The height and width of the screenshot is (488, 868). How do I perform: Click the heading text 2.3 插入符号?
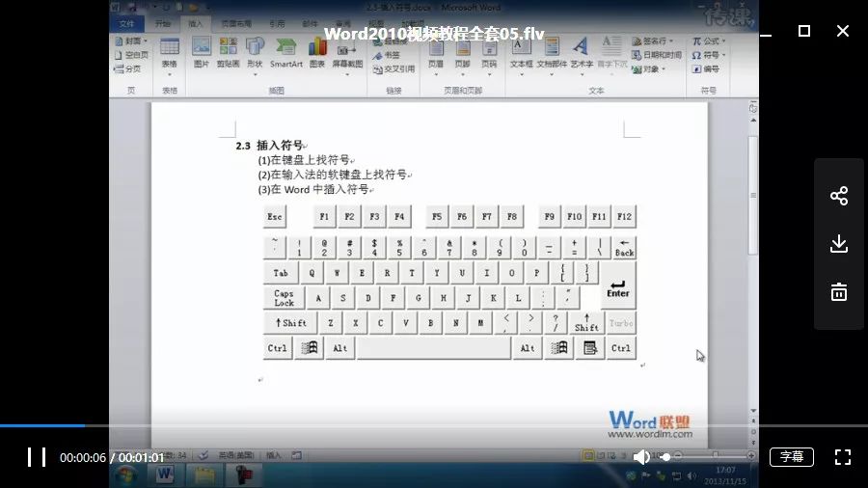coord(270,146)
